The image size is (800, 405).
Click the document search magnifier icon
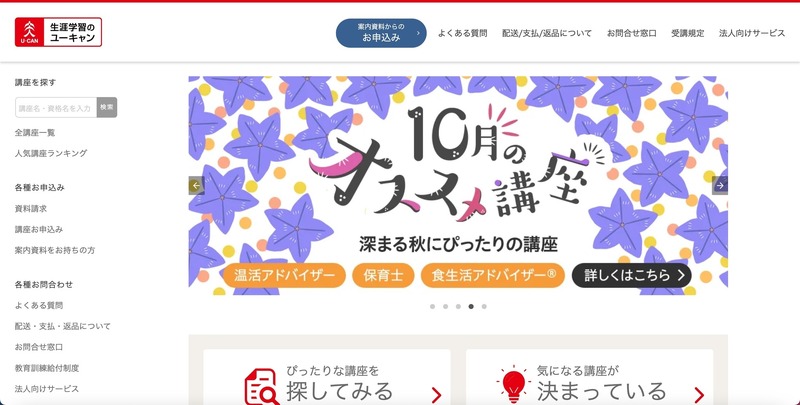tap(262, 388)
